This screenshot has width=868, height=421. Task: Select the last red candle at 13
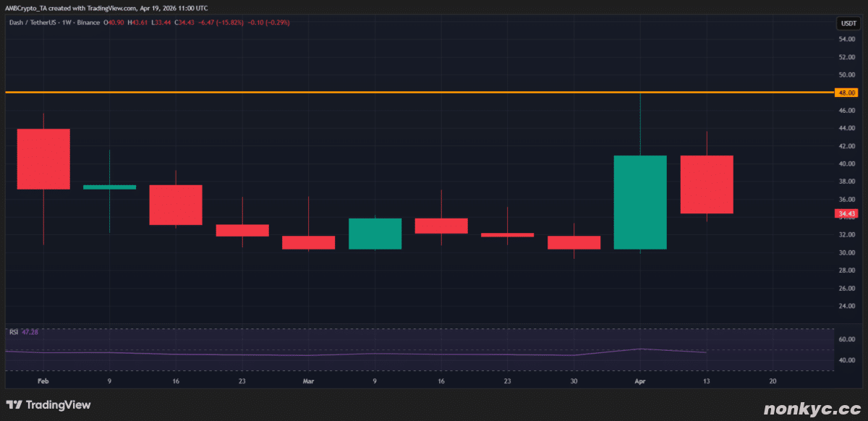pyautogui.click(x=707, y=184)
